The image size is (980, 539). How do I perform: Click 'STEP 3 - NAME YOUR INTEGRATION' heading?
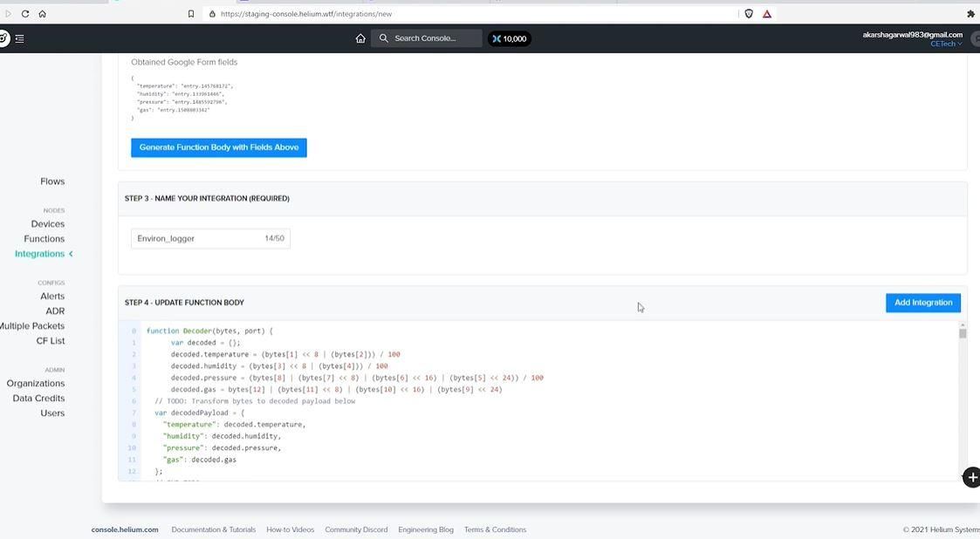point(207,199)
